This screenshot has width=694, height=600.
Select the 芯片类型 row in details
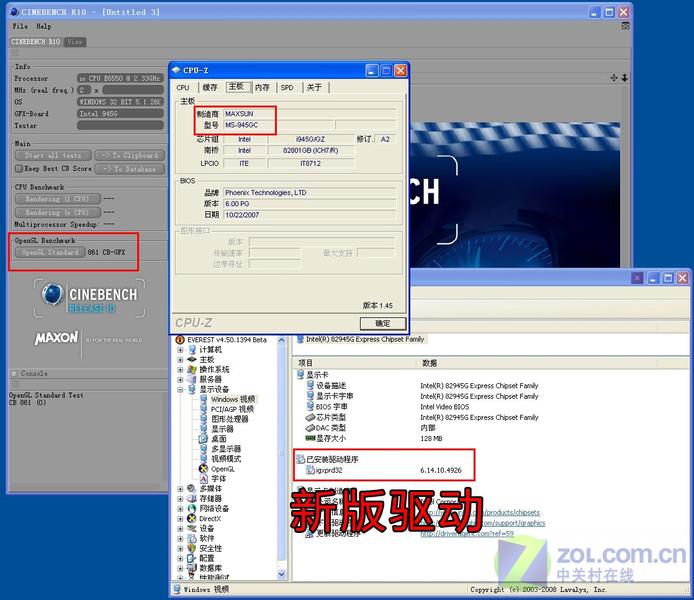pos(331,417)
